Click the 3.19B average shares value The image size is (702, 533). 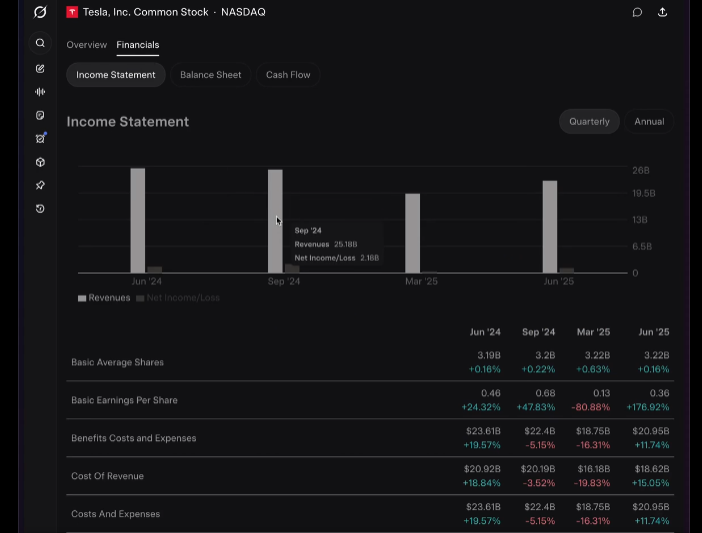pos(489,355)
